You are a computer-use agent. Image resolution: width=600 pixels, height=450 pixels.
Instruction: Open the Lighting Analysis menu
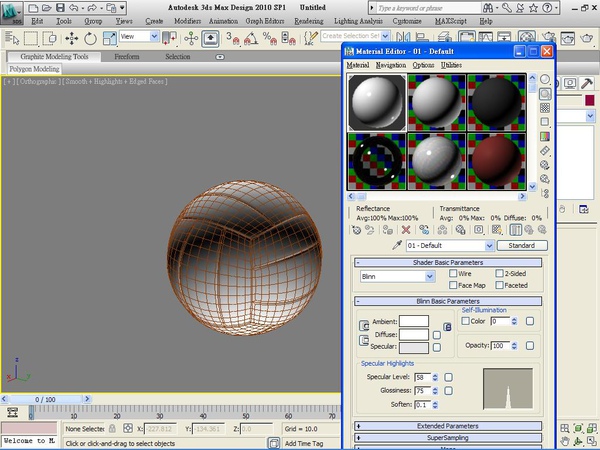tap(358, 21)
